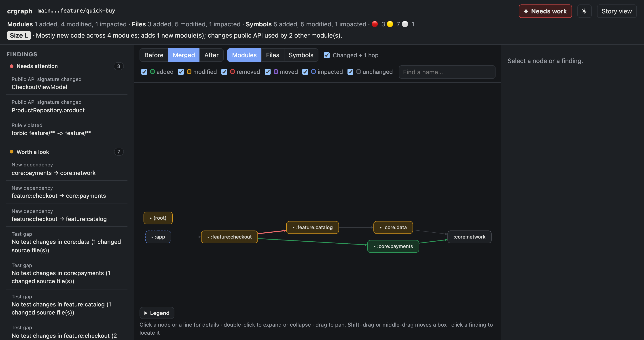Screen dimensions: 644x340
Task: Uncheck the Changed + 1 hop checkbox
Action: (326, 55)
